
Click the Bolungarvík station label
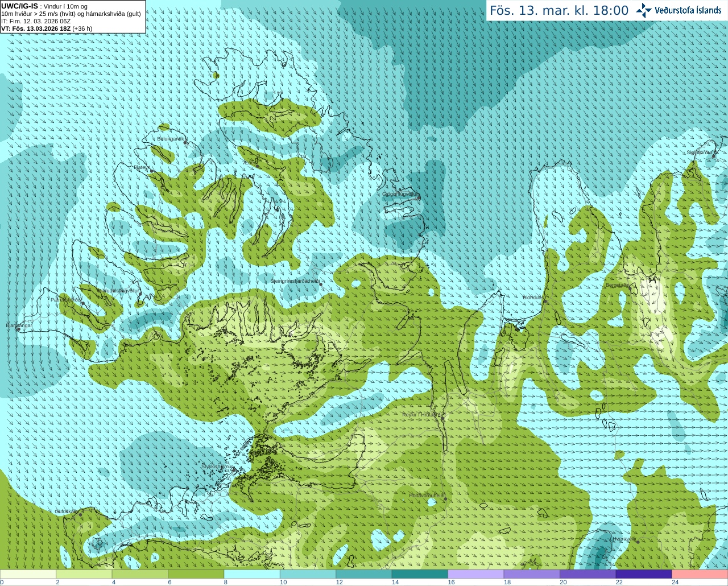[171, 139]
